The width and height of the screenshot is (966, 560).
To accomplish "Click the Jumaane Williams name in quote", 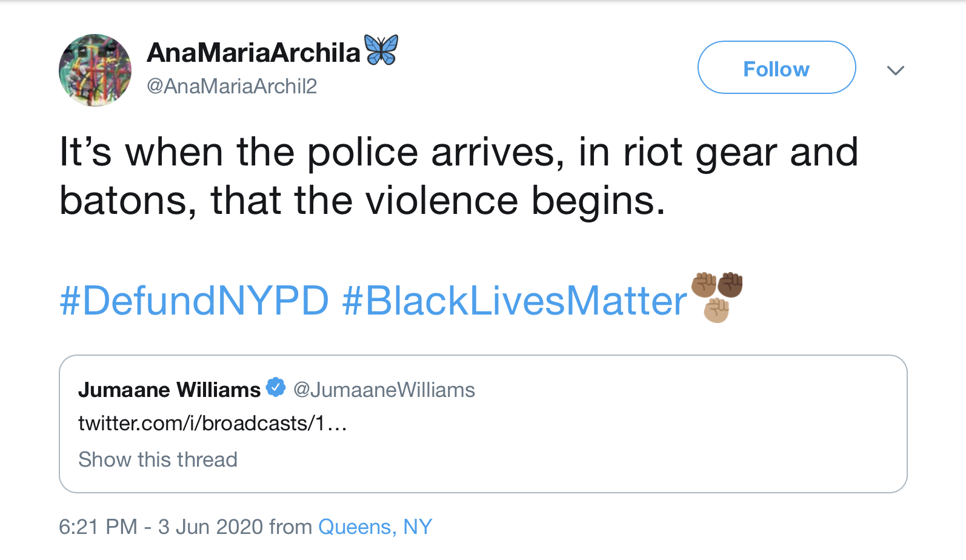I will click(169, 390).
